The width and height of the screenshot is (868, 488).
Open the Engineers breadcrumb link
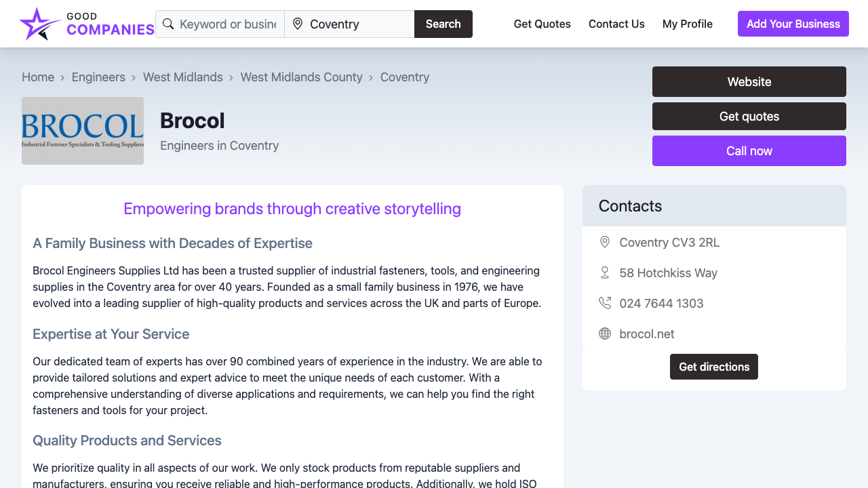click(x=98, y=77)
